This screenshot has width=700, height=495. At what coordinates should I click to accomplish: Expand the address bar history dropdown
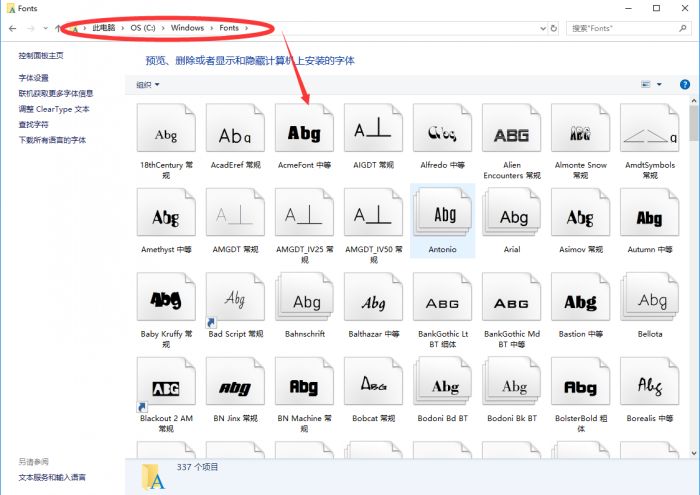click(543, 28)
